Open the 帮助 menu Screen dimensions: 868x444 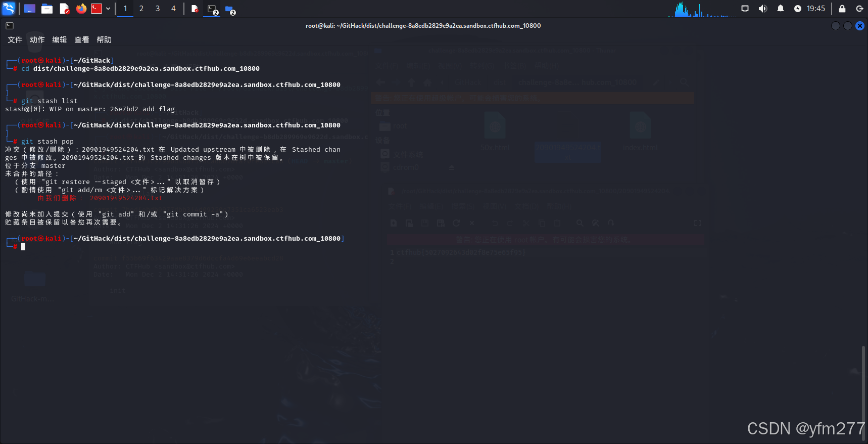click(104, 39)
